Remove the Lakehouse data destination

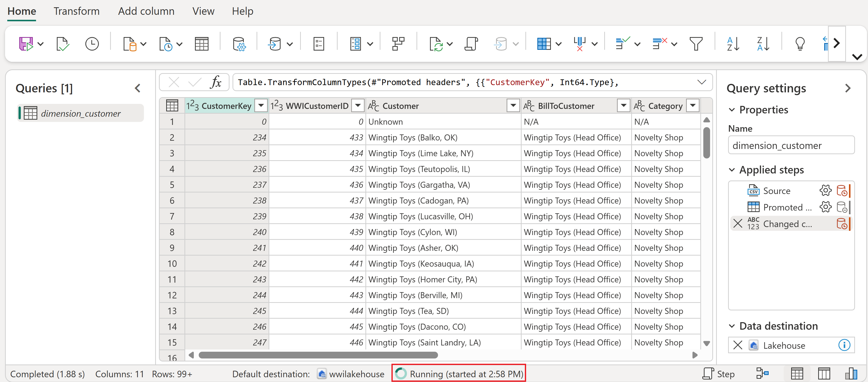(x=738, y=345)
